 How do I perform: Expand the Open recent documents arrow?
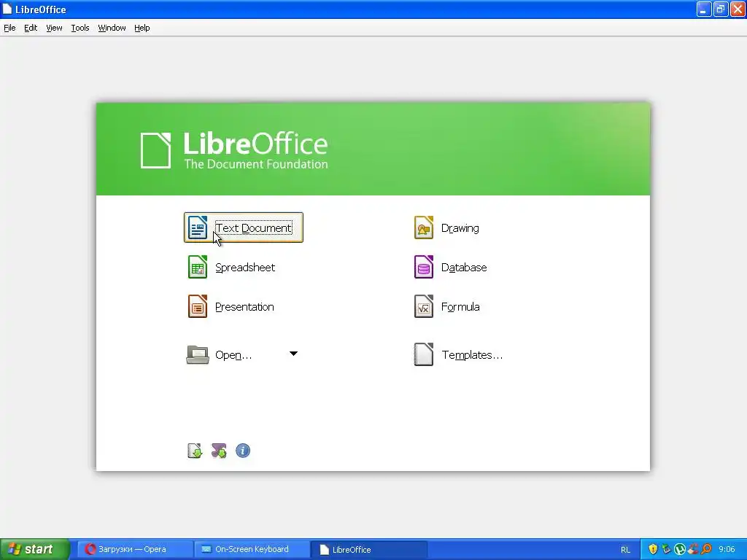pyautogui.click(x=293, y=354)
